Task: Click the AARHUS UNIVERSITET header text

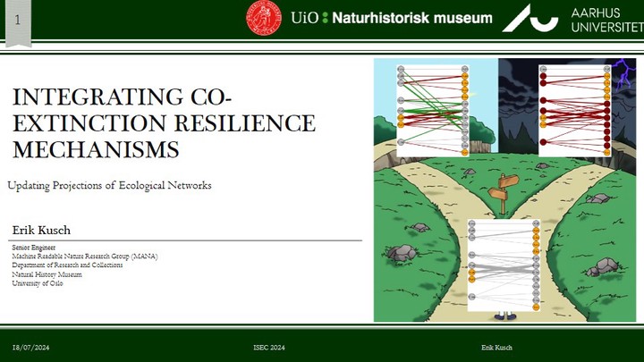Action: pyautogui.click(x=605, y=19)
